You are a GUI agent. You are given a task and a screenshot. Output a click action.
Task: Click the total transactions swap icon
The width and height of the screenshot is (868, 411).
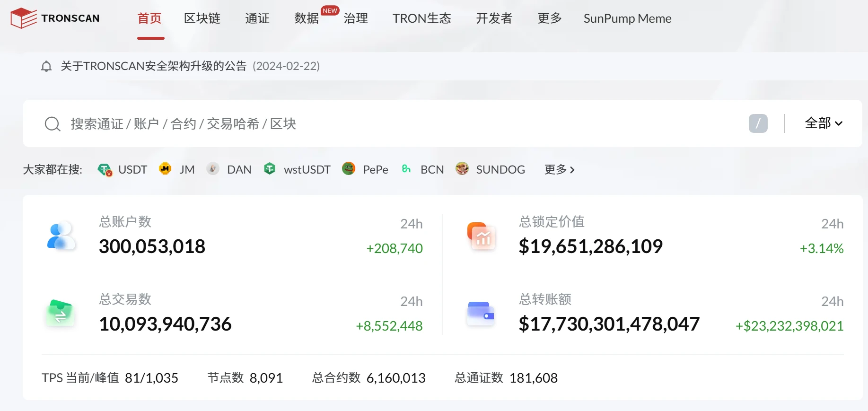tap(61, 313)
